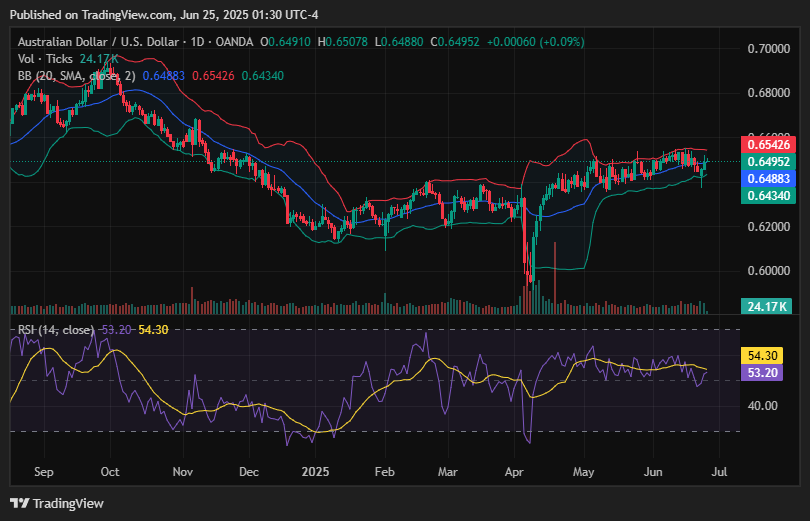Viewport: 810px width, 521px height.
Task: Click the 'Apr' time axis label
Action: point(514,472)
